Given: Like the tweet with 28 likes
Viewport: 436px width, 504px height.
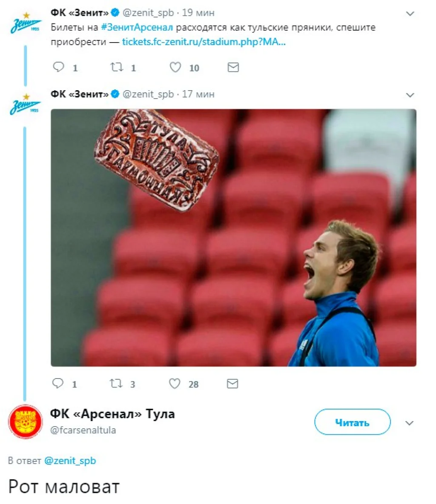Looking at the screenshot, I should pos(175,384).
